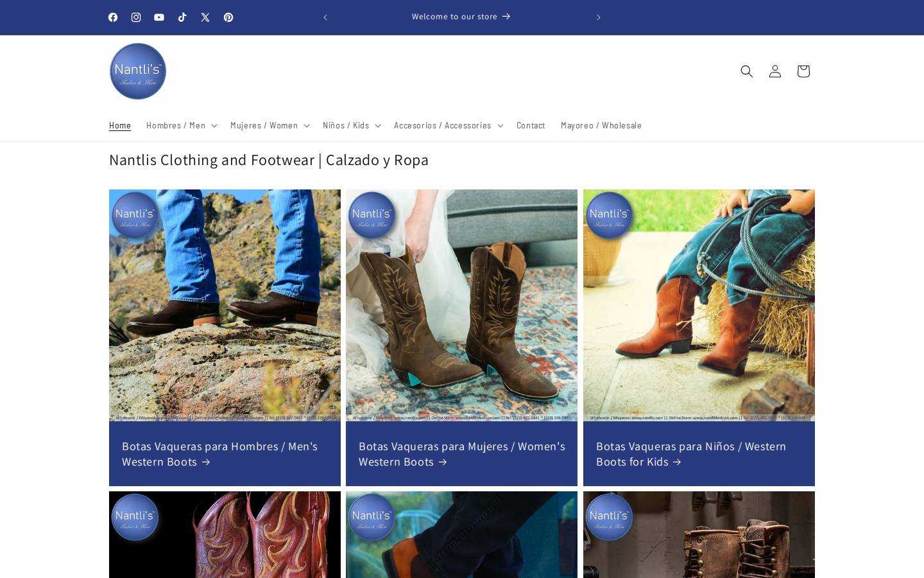Open the shopping cart icon
This screenshot has width=924, height=578.
coord(803,71)
